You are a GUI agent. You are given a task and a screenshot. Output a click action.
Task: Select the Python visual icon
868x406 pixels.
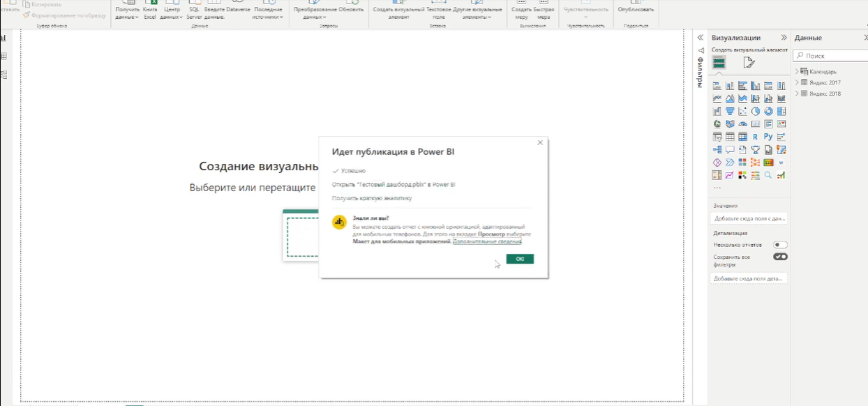(768, 137)
